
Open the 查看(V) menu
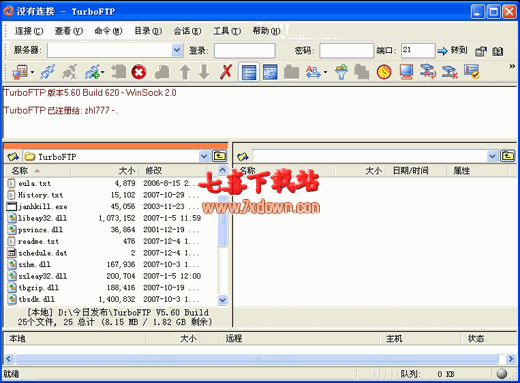coord(69,31)
